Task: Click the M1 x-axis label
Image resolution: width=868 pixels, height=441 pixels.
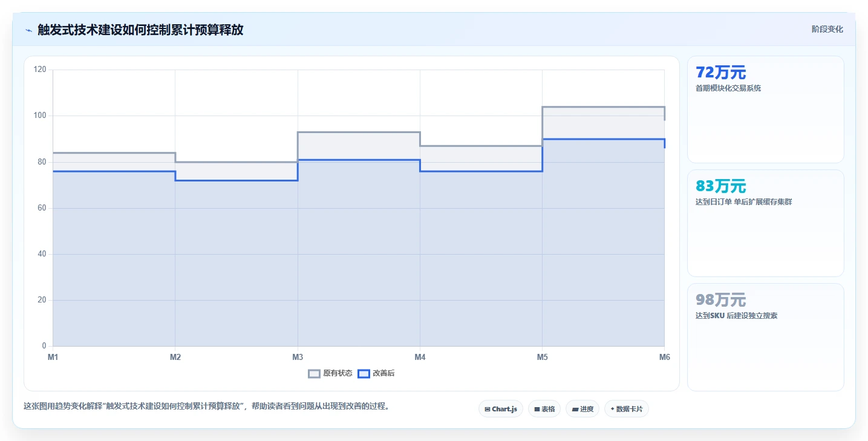Action: (x=53, y=358)
